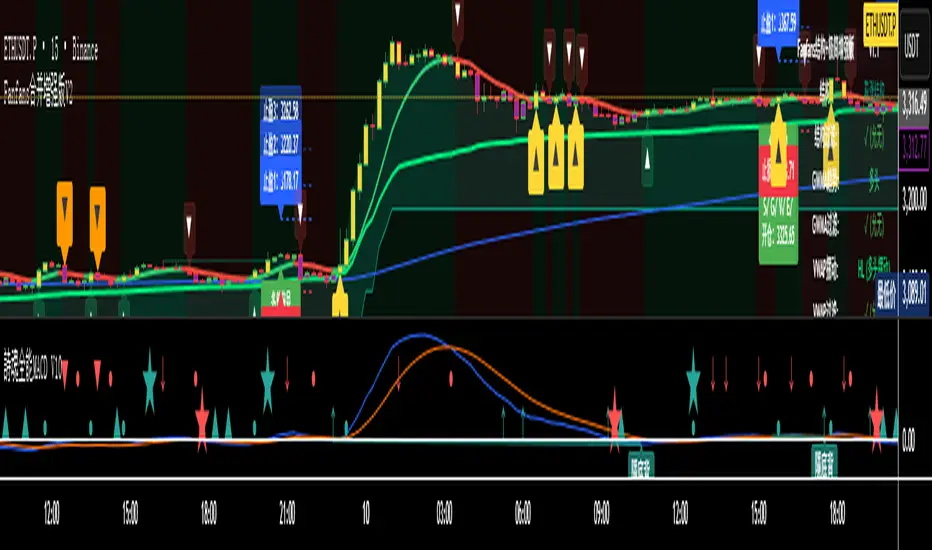Click the 21:00 time axis label
Viewport: 932px width, 550px height.
tap(287, 513)
